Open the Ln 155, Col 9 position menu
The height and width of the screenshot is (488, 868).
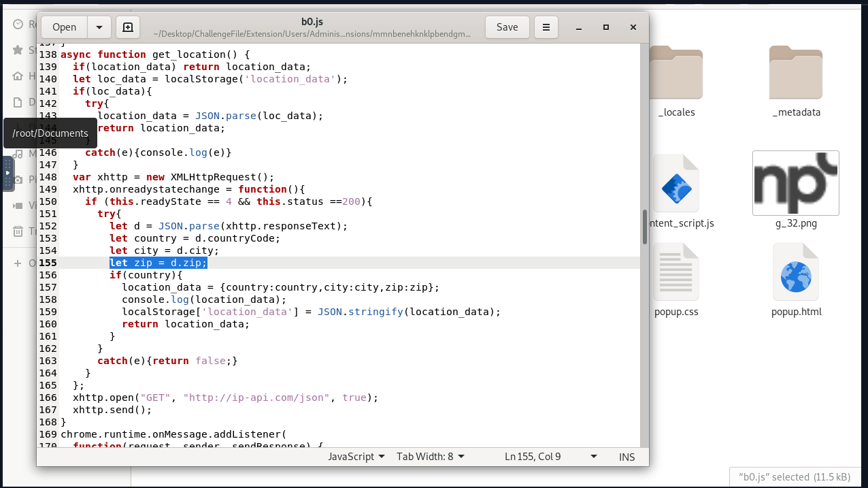[x=551, y=457]
